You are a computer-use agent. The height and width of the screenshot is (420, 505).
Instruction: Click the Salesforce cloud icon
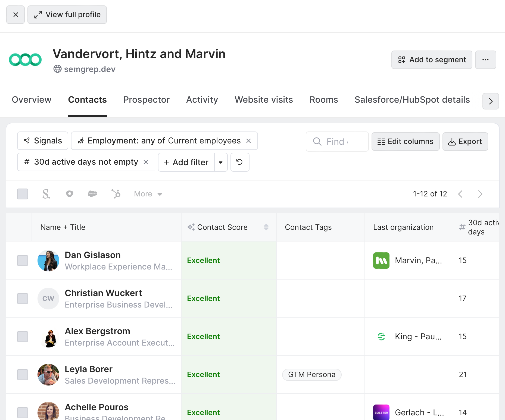click(92, 194)
